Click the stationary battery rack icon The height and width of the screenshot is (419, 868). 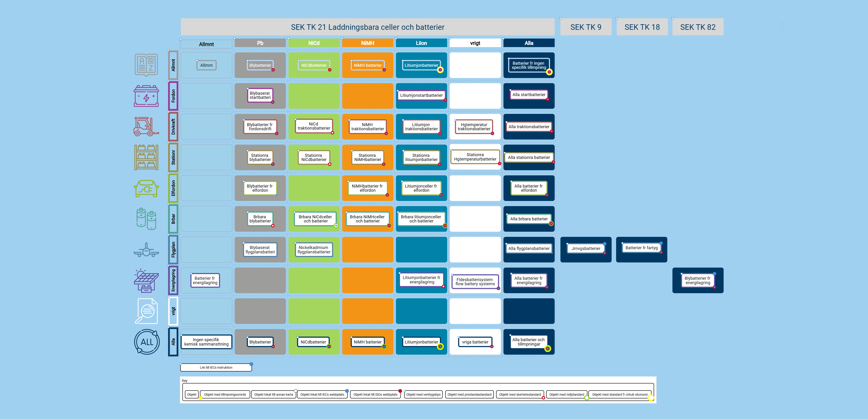click(146, 158)
